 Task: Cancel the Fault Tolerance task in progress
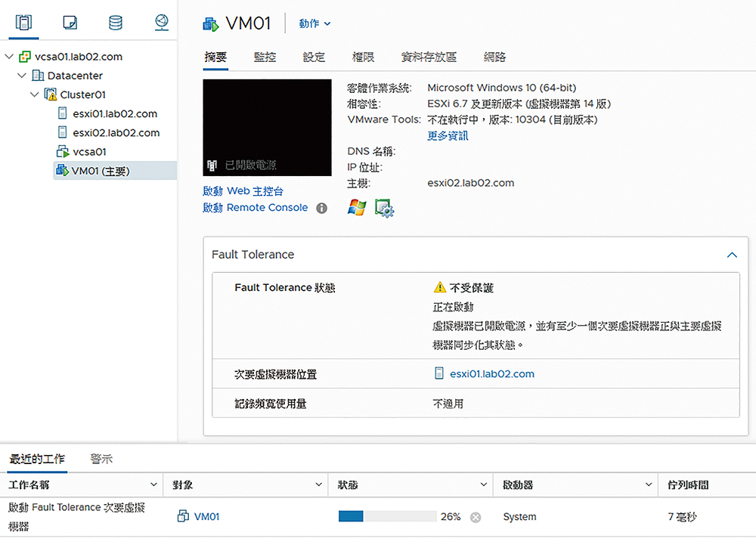pos(476,517)
